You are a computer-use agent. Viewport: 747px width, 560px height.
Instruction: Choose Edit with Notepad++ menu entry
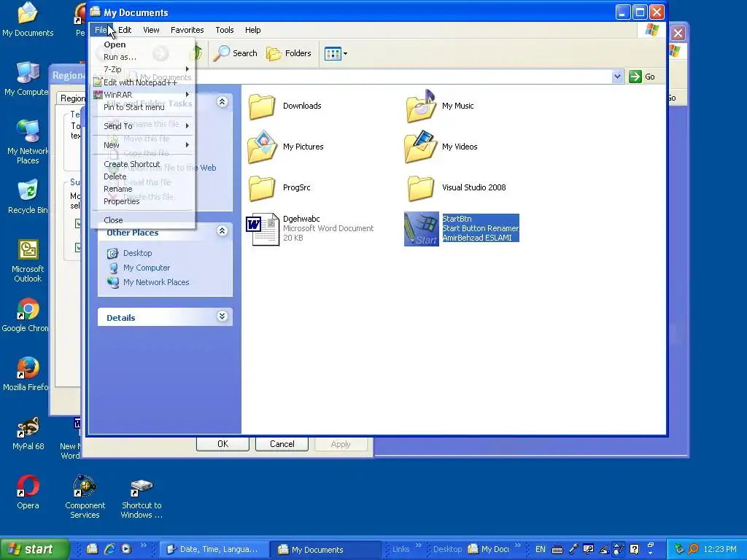[143, 82]
